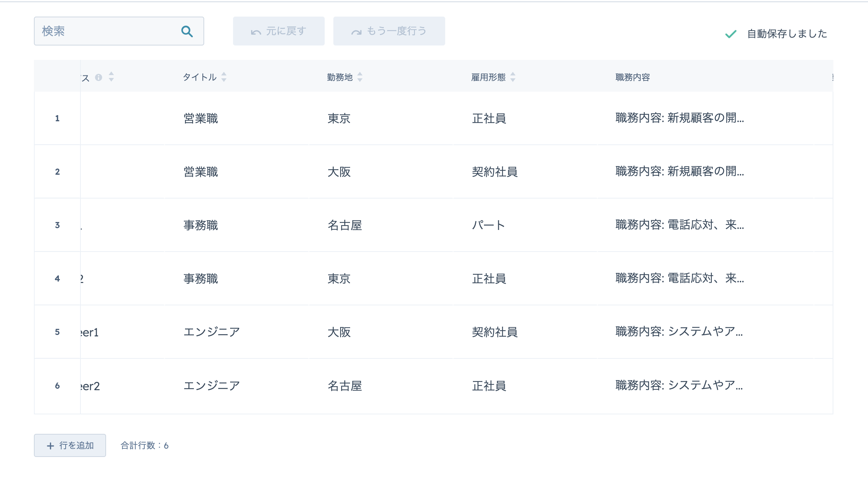
Task: Click the 行を追加 button
Action: [x=70, y=445]
